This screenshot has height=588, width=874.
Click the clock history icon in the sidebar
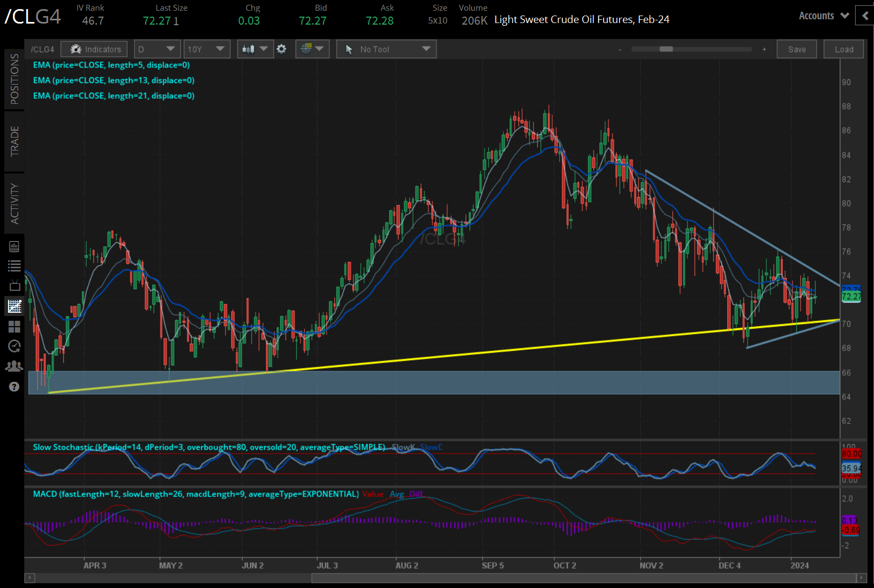[x=14, y=346]
